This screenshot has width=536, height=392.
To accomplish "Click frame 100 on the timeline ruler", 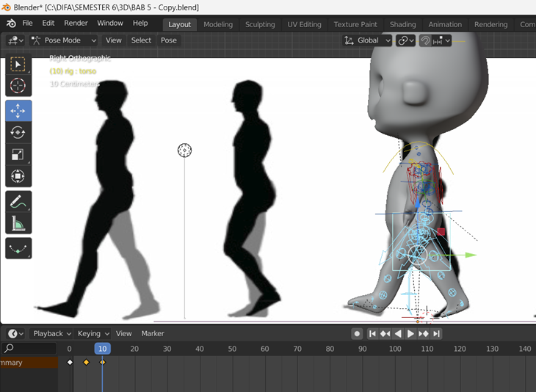I will pyautogui.click(x=395, y=349).
